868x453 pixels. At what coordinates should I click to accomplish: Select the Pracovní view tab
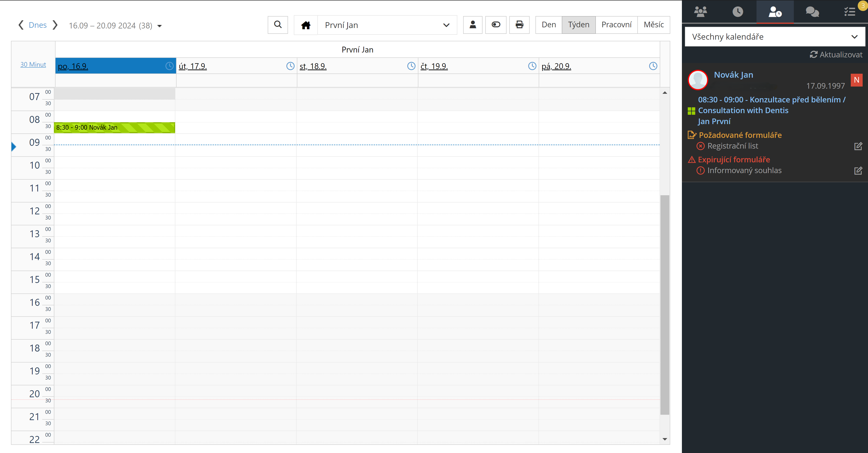616,24
